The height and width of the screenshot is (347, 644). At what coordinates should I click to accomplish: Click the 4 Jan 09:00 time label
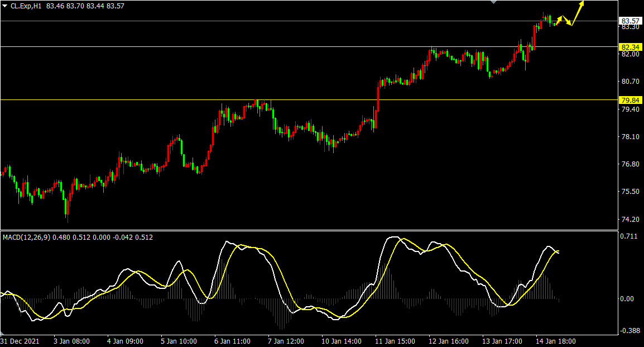coord(125,341)
